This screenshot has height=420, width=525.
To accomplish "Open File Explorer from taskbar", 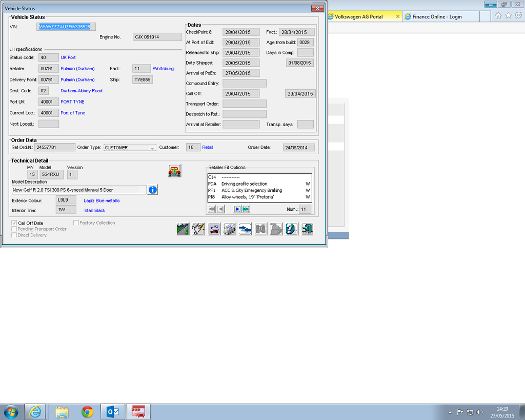I will coord(62,412).
